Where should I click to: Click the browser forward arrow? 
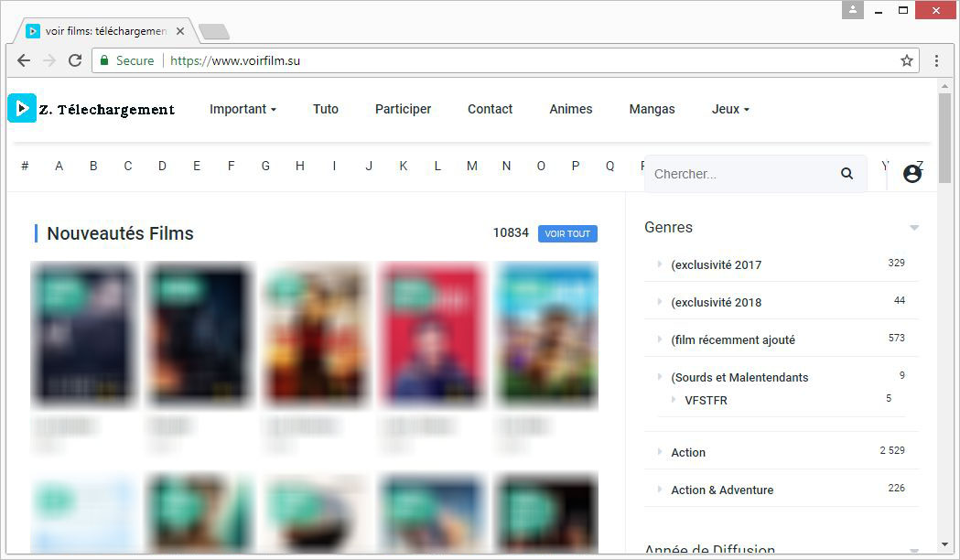[49, 60]
